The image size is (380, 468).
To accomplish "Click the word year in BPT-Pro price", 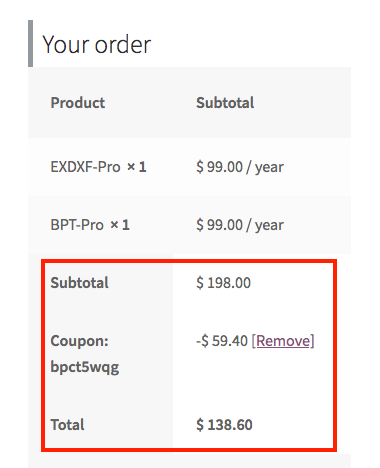I will (x=269, y=226).
